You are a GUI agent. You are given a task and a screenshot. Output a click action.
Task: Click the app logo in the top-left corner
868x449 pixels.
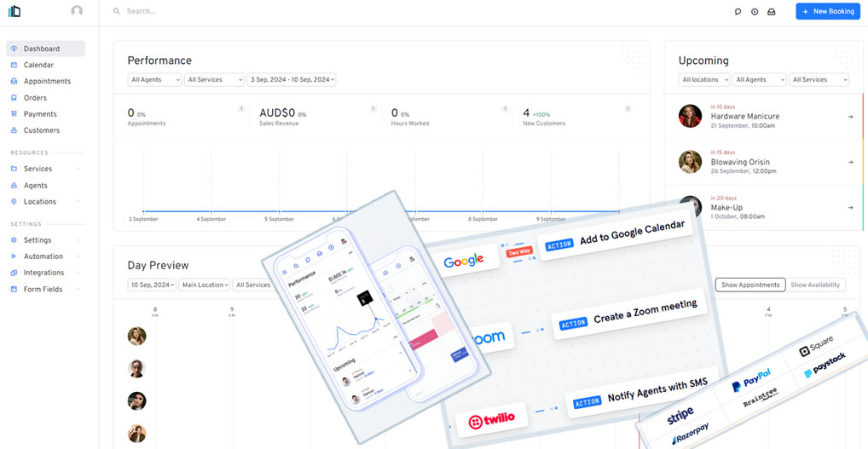pos(14,11)
